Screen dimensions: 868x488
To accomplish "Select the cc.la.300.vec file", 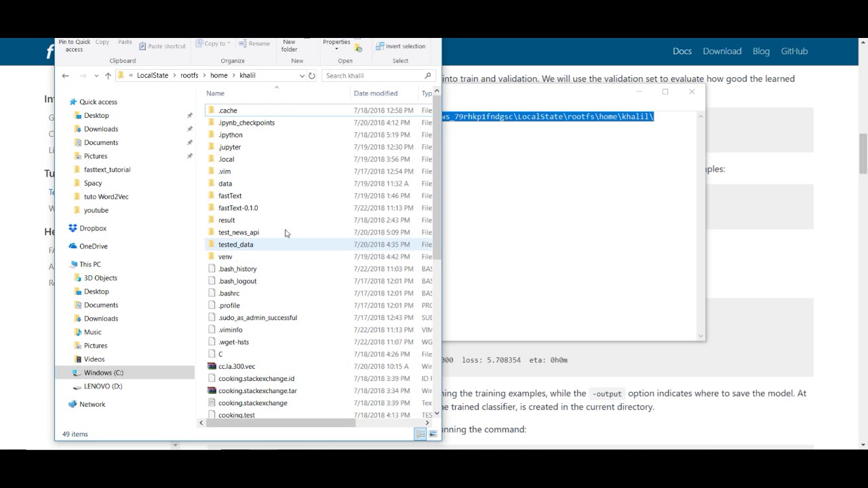I will [237, 367].
